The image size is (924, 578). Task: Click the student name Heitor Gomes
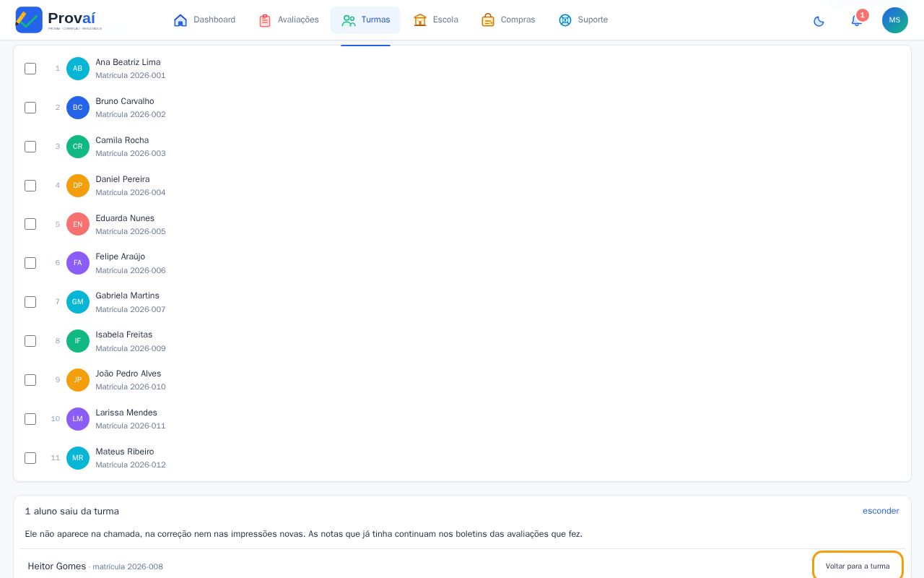click(57, 566)
